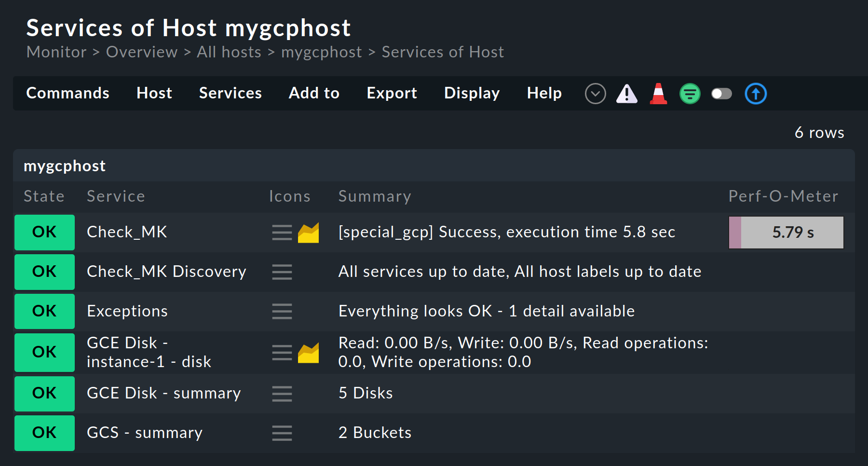Open the Display menu
The height and width of the screenshot is (466, 868).
[x=472, y=93]
